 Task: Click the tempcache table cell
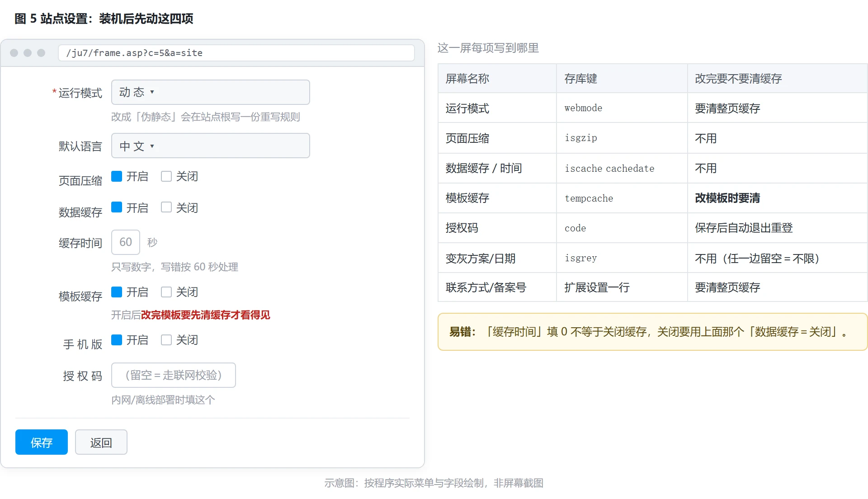click(x=622, y=198)
